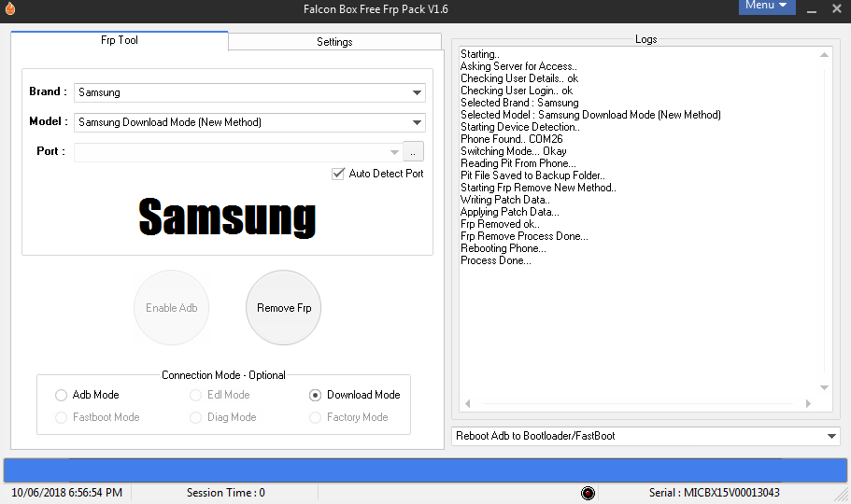851x504 pixels.
Task: Click the date and time status entry
Action: [66, 493]
